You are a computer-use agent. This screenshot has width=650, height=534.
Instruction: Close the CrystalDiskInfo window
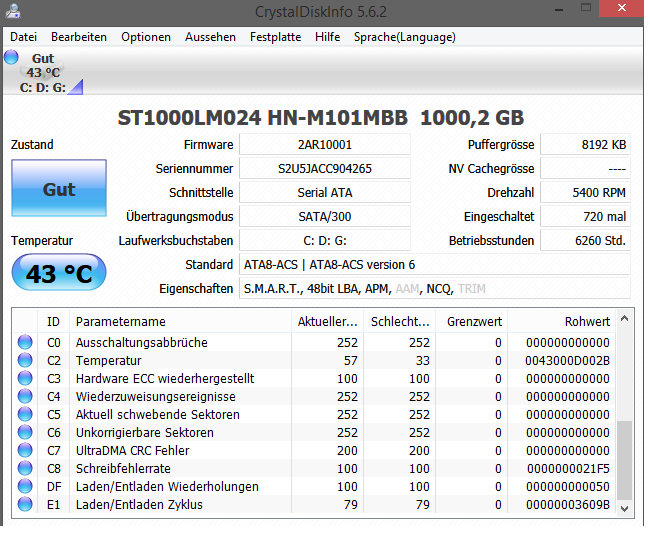(x=621, y=8)
